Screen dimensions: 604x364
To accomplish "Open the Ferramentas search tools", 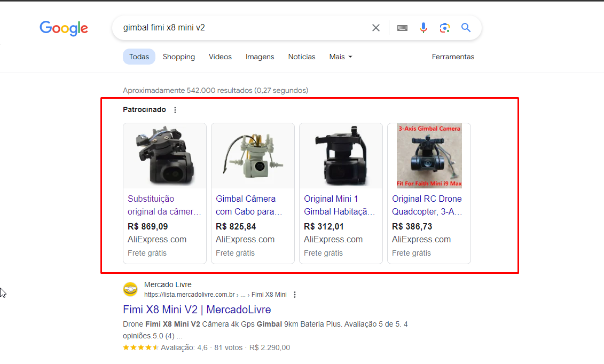I will pyautogui.click(x=453, y=57).
